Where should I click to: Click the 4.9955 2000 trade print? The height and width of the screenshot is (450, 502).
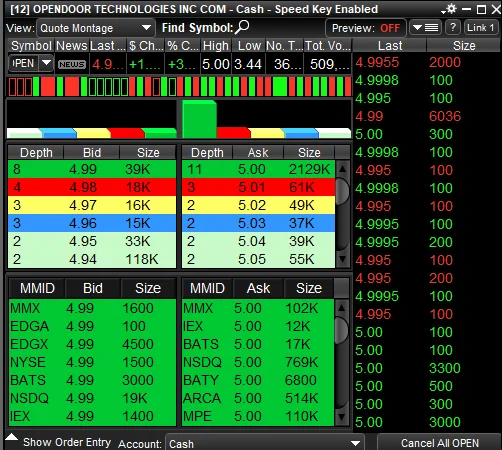point(427,62)
